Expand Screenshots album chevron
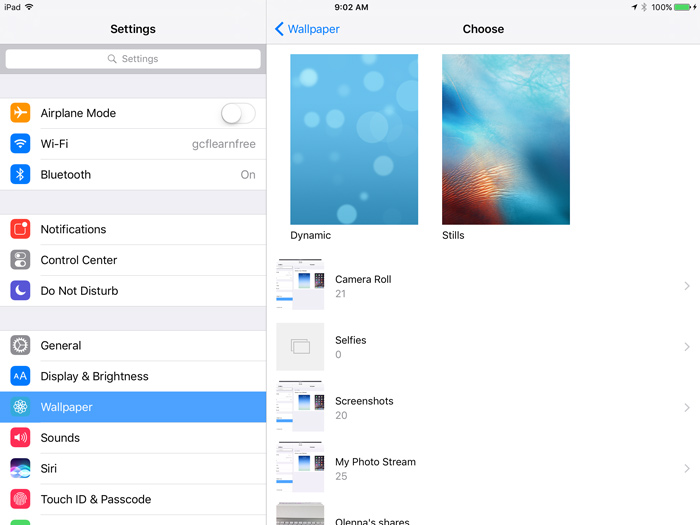 687,408
